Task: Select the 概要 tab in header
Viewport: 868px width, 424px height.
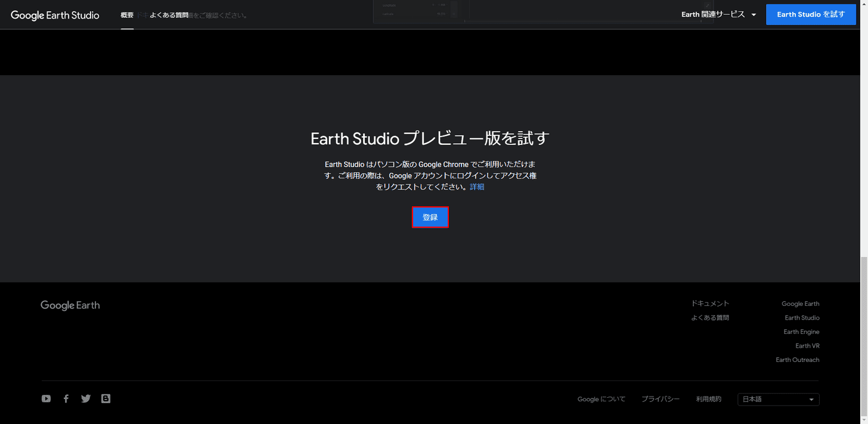Action: (x=127, y=15)
